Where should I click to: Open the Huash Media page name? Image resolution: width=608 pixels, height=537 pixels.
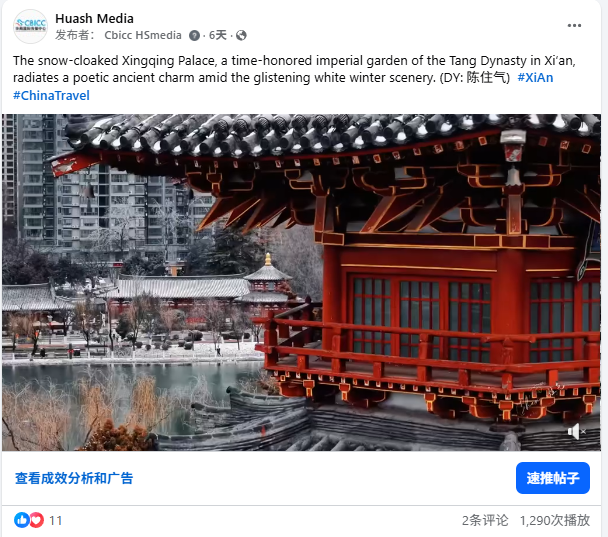pos(94,18)
